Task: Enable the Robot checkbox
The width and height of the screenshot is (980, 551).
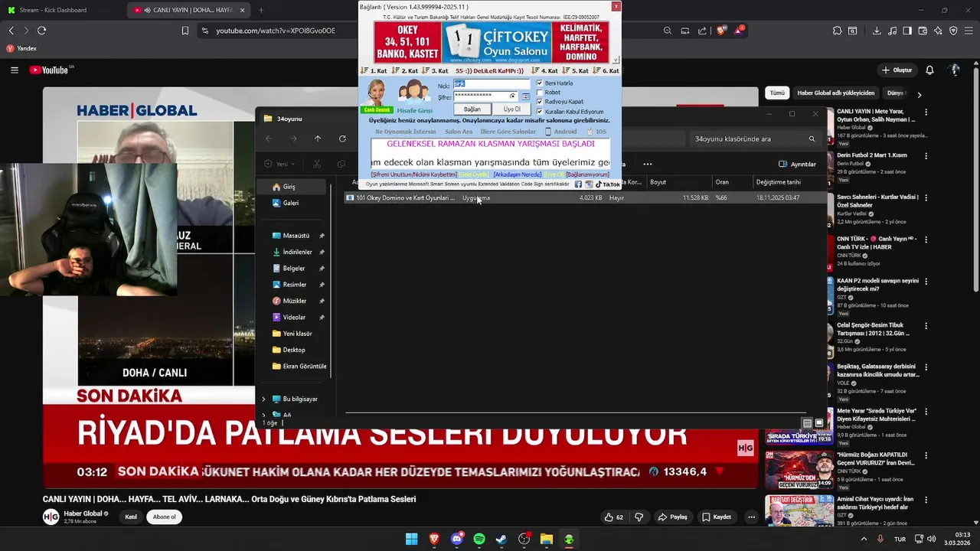Action: 540,92
